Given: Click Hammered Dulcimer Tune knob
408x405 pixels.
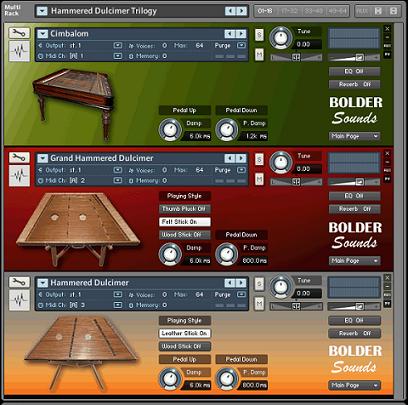Looking at the screenshot, I should coord(281,287).
